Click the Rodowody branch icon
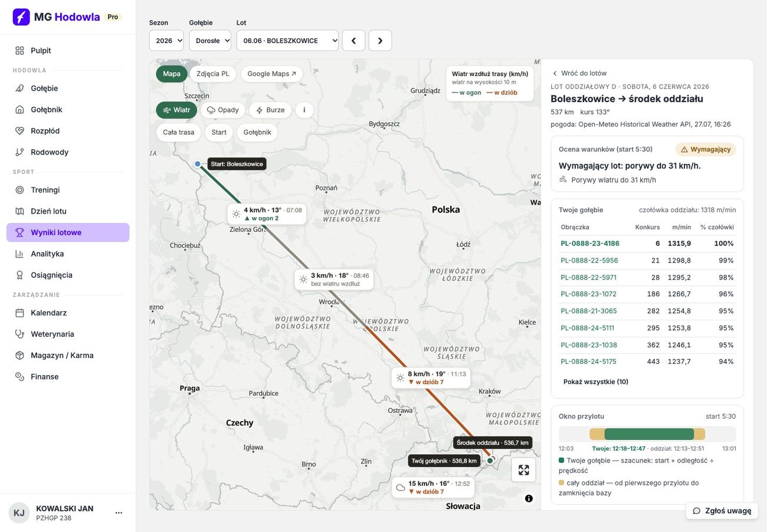The height and width of the screenshot is (532, 767). click(x=20, y=152)
